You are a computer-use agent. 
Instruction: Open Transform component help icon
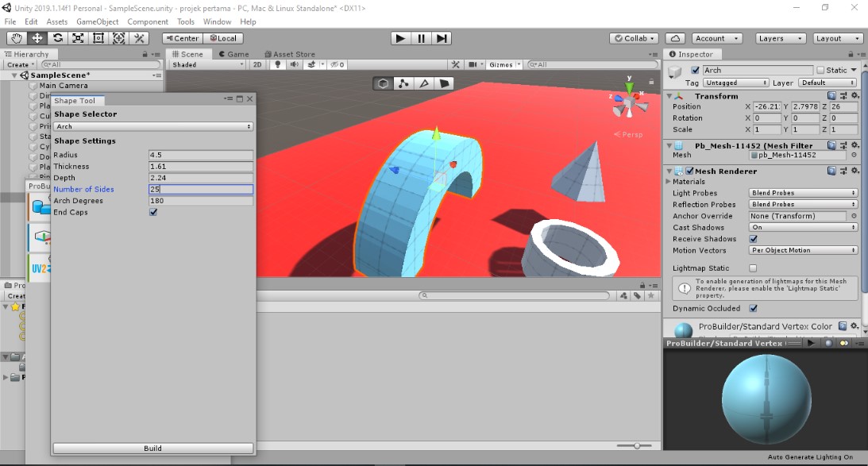coord(831,96)
